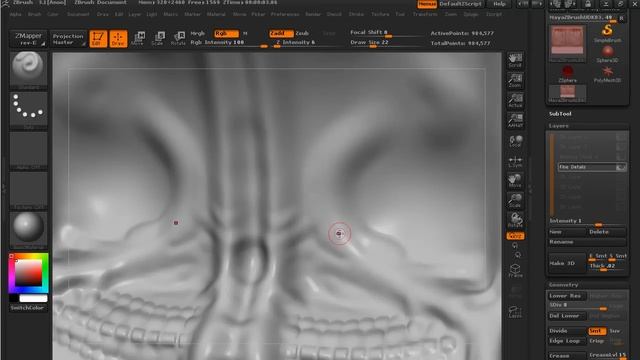640x360 pixels.
Task: Toggle the Rgb paint mode
Action: pos(226,33)
